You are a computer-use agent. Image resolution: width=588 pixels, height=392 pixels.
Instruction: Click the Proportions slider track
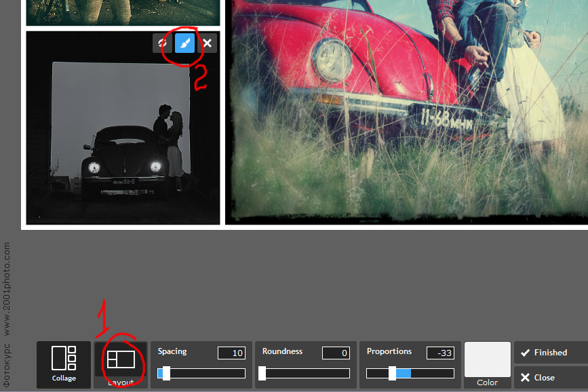(410, 373)
